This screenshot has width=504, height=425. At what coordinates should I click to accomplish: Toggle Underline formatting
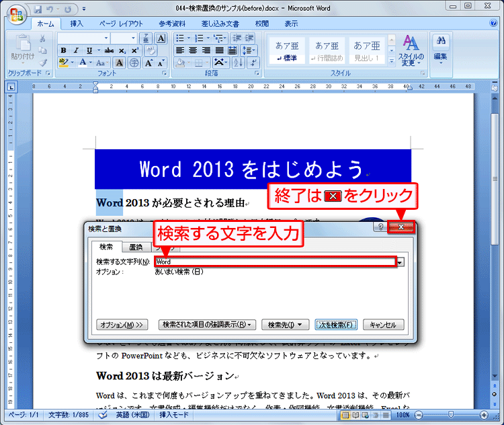[x=89, y=50]
